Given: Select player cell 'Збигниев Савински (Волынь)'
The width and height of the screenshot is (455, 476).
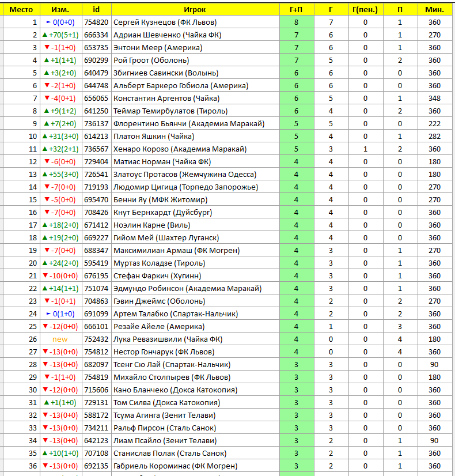Looking at the screenshot, I should tap(195, 73).
